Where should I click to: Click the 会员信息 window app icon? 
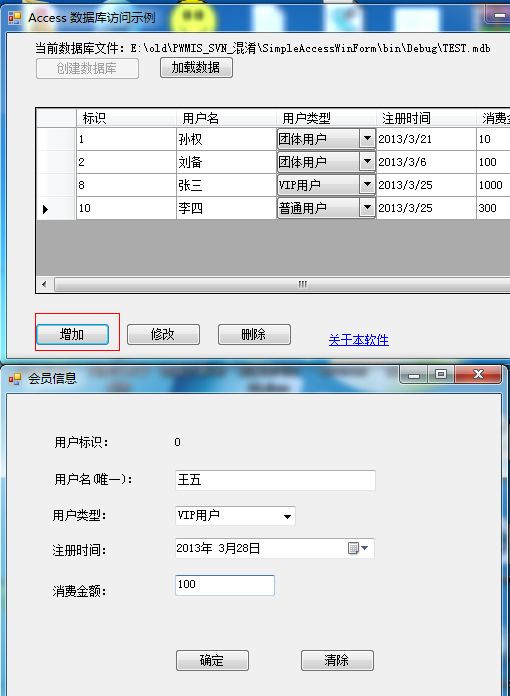pyautogui.click(x=15, y=379)
